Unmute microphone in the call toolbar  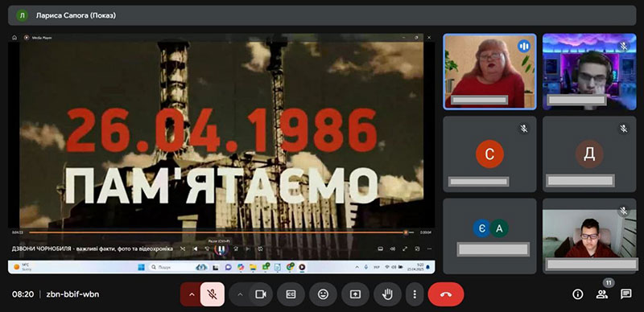pyautogui.click(x=213, y=294)
